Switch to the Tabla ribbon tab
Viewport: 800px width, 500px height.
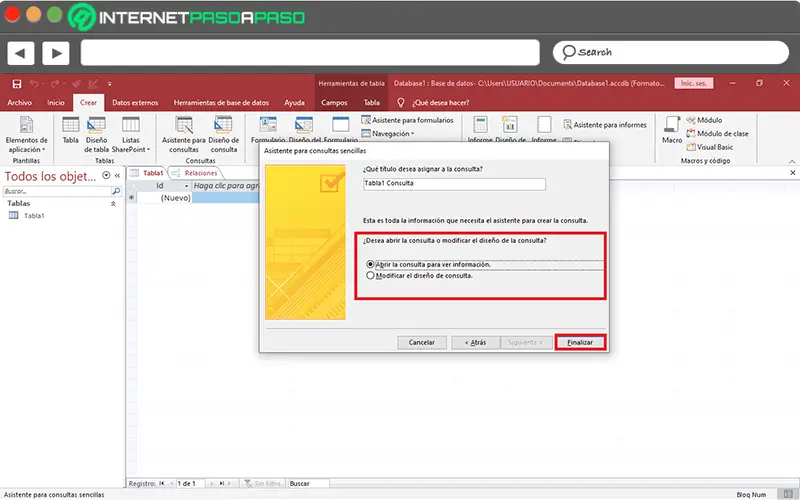371,103
